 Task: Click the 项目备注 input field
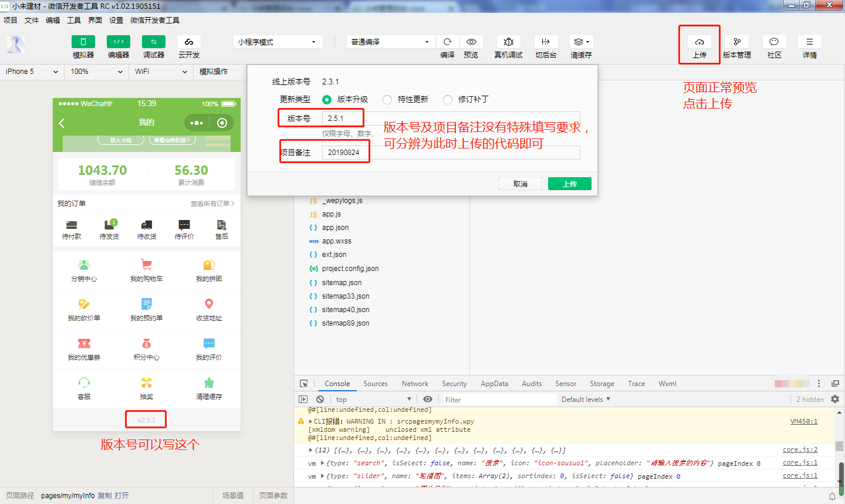coord(451,153)
